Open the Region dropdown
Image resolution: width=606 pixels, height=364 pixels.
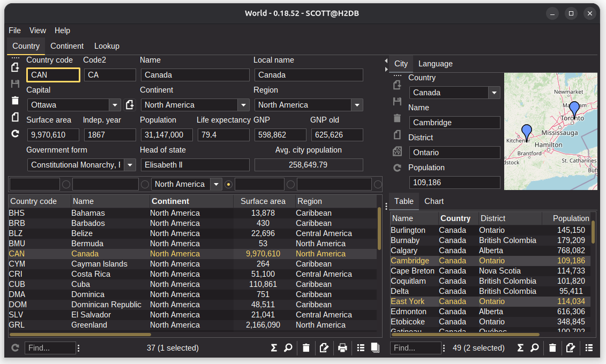tap(356, 105)
